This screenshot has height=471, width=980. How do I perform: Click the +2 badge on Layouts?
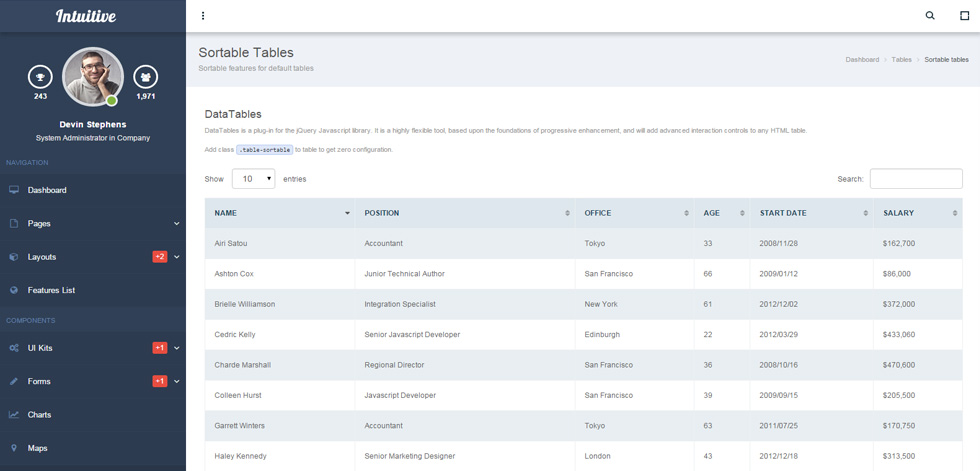(x=160, y=257)
